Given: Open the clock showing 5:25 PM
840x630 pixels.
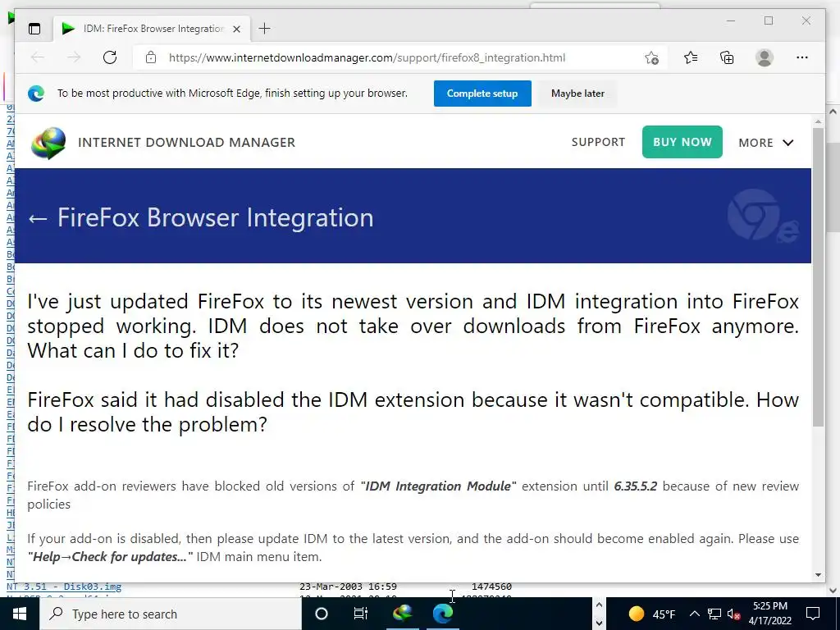Looking at the screenshot, I should pyautogui.click(x=769, y=614).
